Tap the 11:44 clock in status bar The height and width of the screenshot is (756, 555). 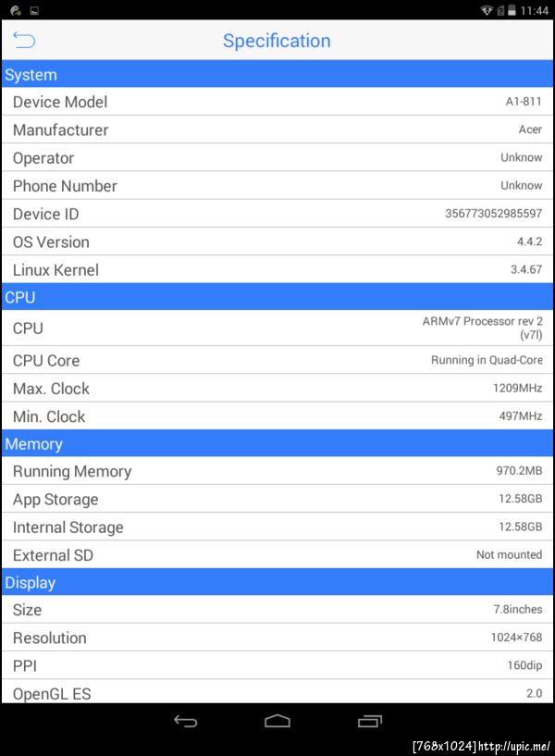tap(535, 10)
